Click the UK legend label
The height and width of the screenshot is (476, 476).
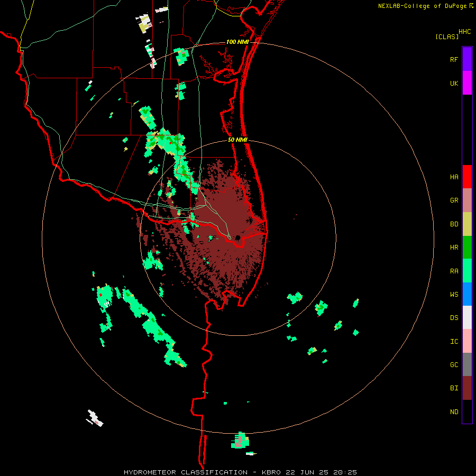coord(454,84)
